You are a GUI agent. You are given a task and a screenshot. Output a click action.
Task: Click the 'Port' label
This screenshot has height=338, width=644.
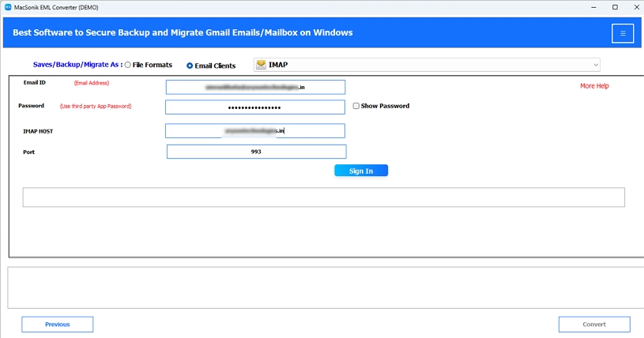click(x=28, y=152)
